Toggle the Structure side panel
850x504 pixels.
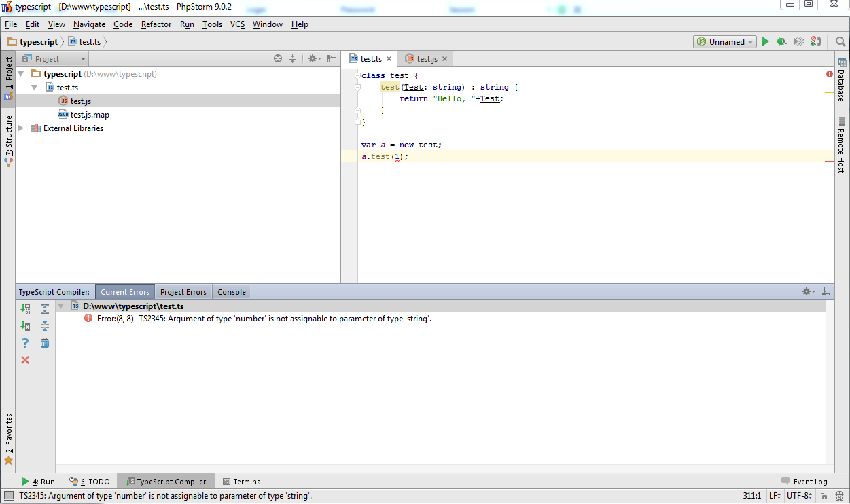click(9, 139)
